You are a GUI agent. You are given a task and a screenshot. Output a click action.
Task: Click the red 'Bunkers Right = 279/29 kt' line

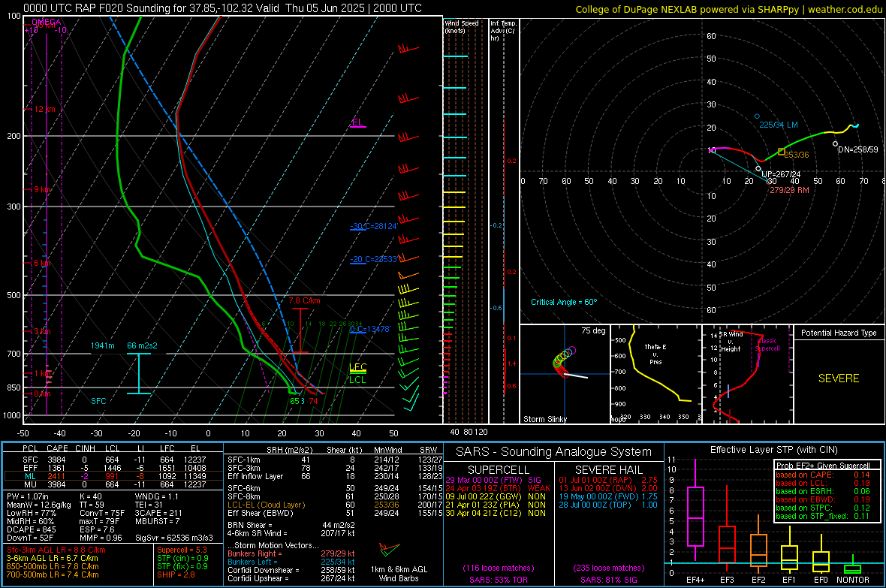(291, 553)
